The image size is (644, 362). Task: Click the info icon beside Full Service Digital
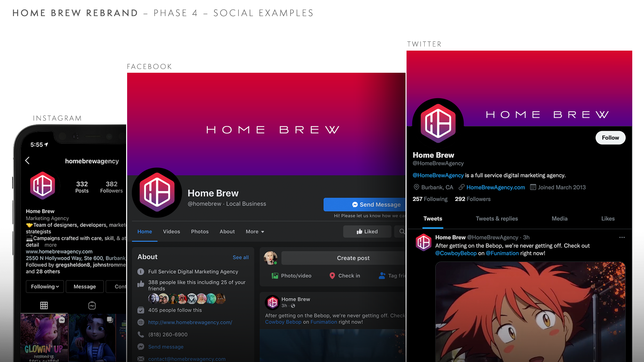click(x=141, y=271)
